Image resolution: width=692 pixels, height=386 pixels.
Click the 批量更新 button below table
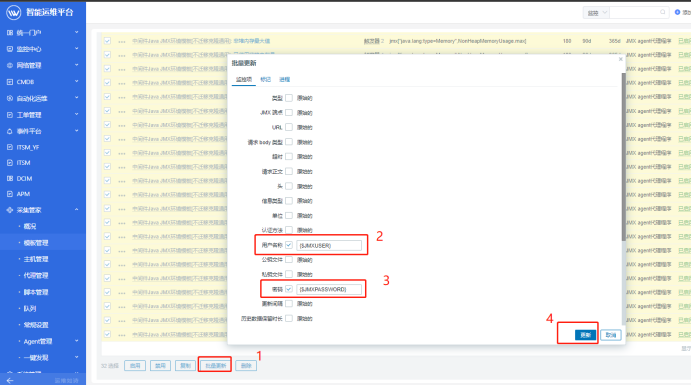215,366
